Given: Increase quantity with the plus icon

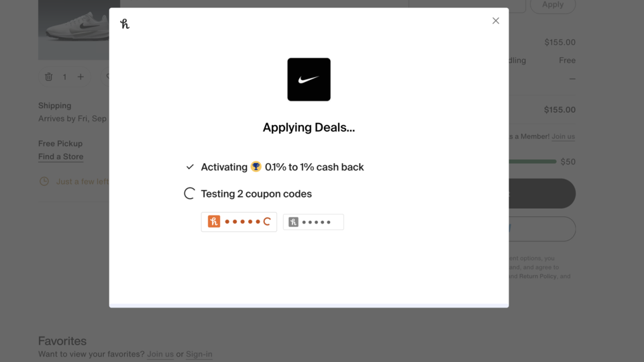Looking at the screenshot, I should coord(80,77).
